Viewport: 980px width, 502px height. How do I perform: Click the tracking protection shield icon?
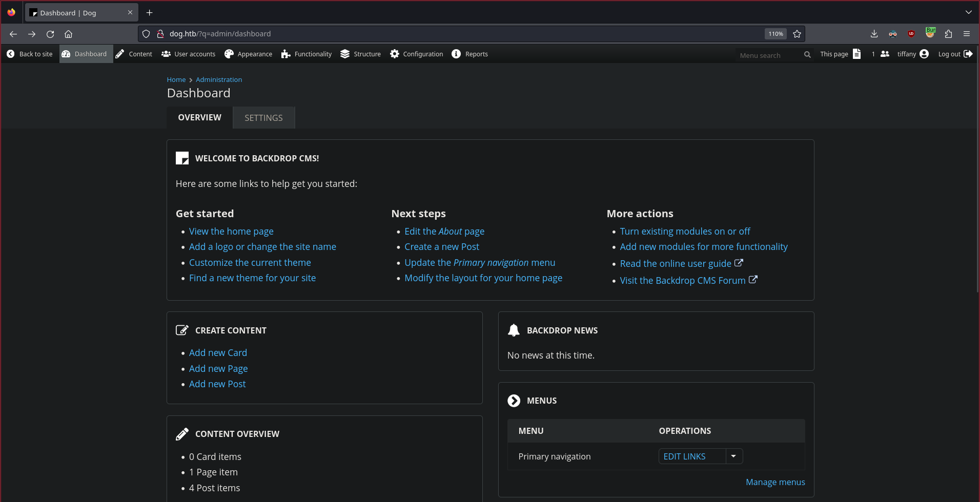point(146,34)
